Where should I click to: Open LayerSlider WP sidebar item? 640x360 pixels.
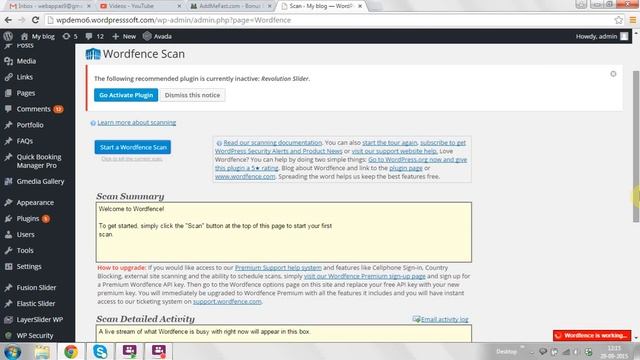tap(40, 320)
